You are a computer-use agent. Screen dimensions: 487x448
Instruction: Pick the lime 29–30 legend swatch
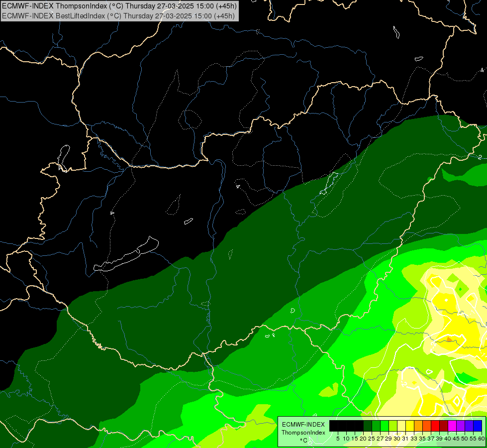click(393, 426)
